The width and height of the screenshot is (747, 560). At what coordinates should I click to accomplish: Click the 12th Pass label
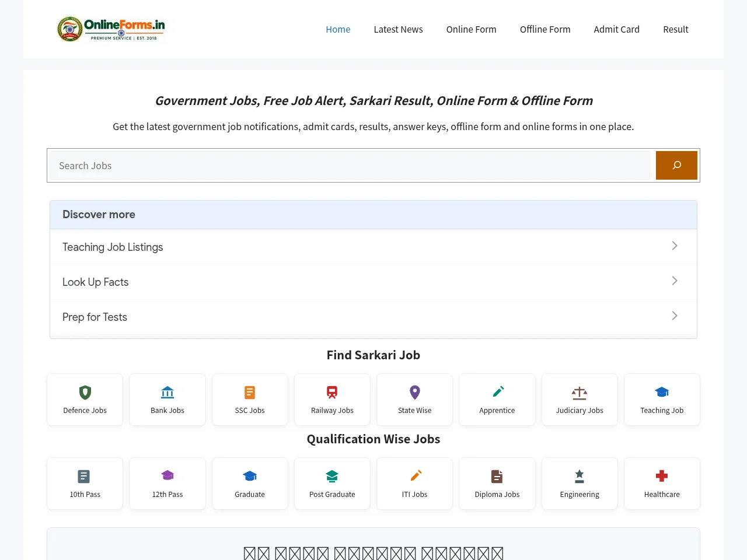coord(167,495)
